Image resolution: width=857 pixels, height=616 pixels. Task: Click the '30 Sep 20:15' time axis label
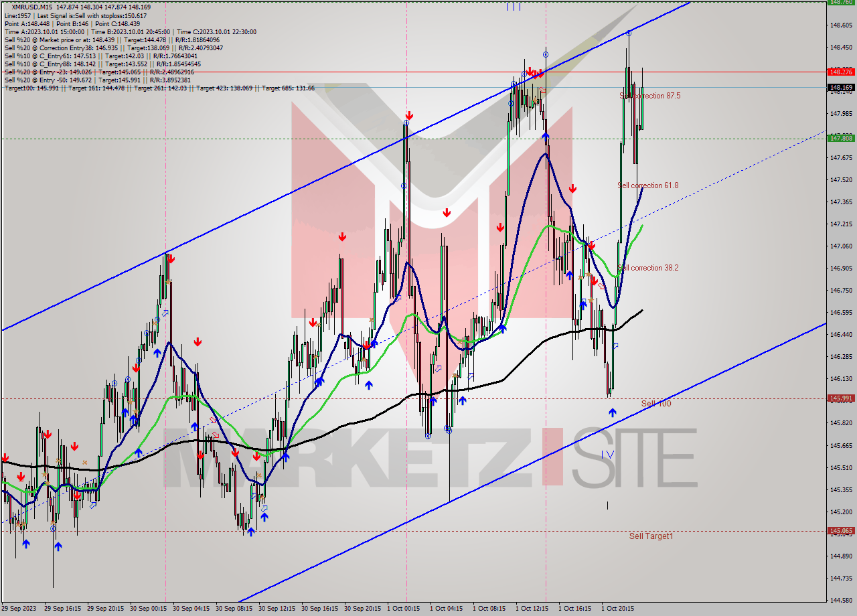coord(362,609)
